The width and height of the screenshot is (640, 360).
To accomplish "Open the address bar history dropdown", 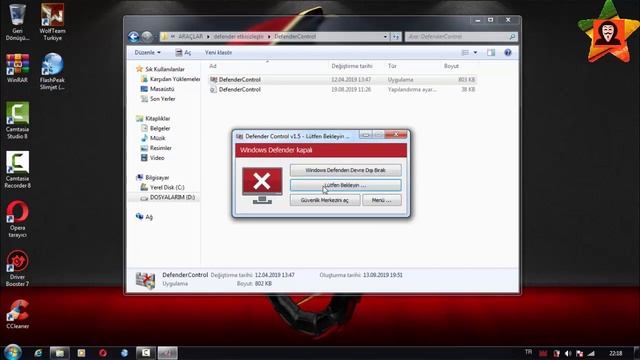I will click(385, 37).
